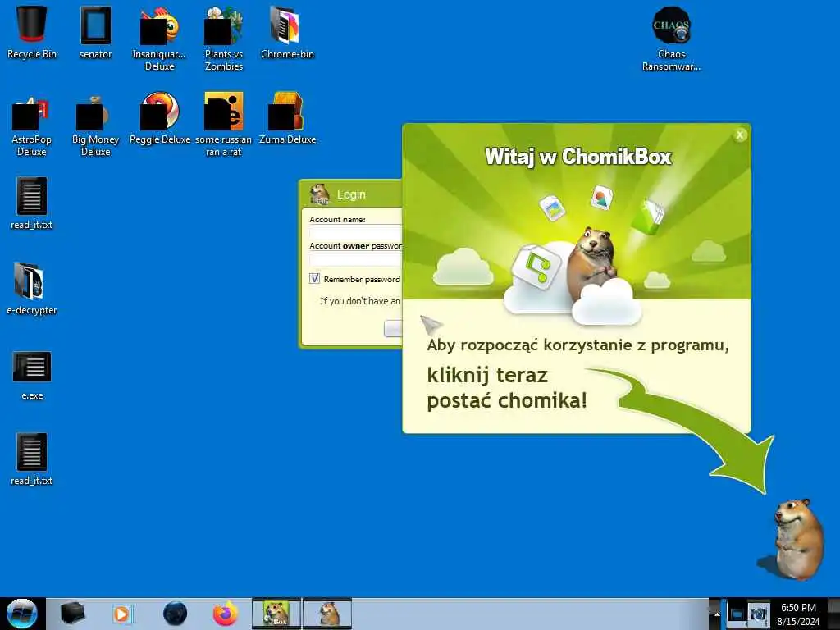This screenshot has height=630, width=840.
Task: Click the camera icon in system tray
Action: point(758,614)
